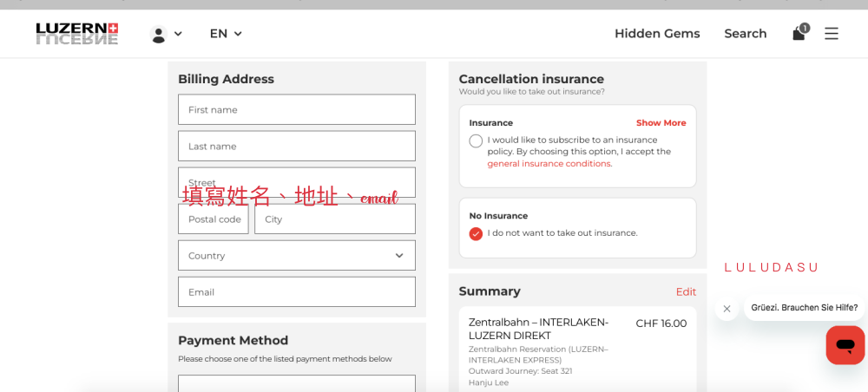
Task: Click Zentralbahn – INTERLAKEN-LUZERN DIREKT item title
Action: [539, 329]
